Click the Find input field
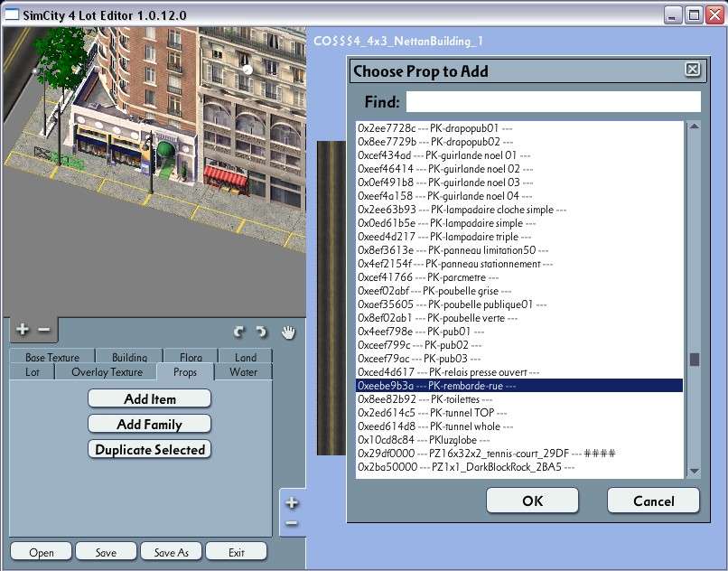Image resolution: width=728 pixels, height=571 pixels. point(553,101)
